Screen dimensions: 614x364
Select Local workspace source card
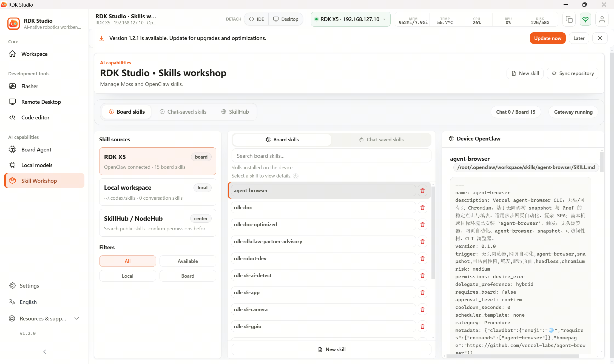pos(158,192)
